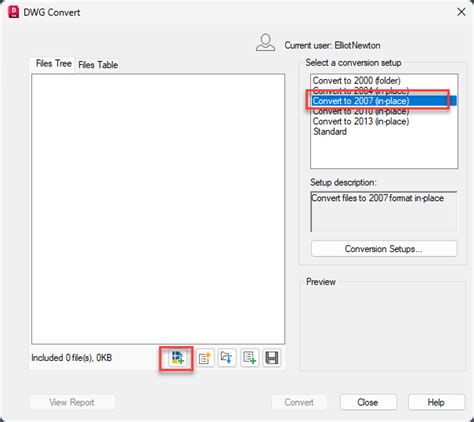The width and height of the screenshot is (474, 422).
Task: Click the Setup description text box
Action: tap(384, 211)
